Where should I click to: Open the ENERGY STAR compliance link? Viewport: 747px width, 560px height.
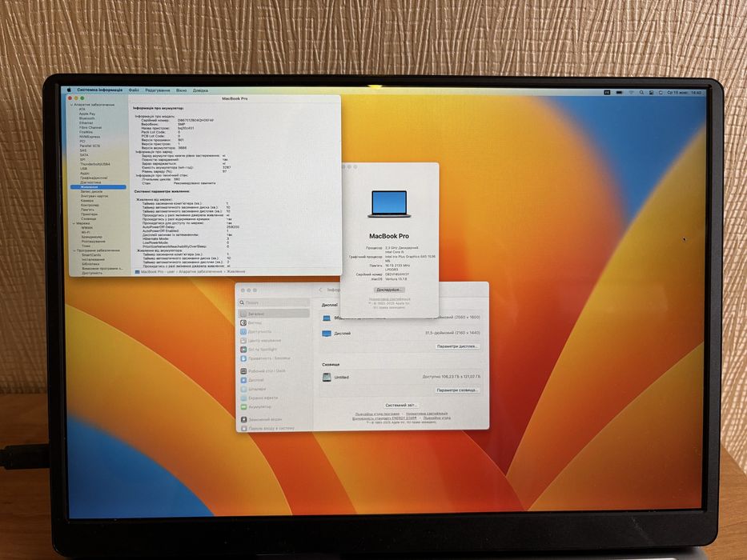pos(384,418)
